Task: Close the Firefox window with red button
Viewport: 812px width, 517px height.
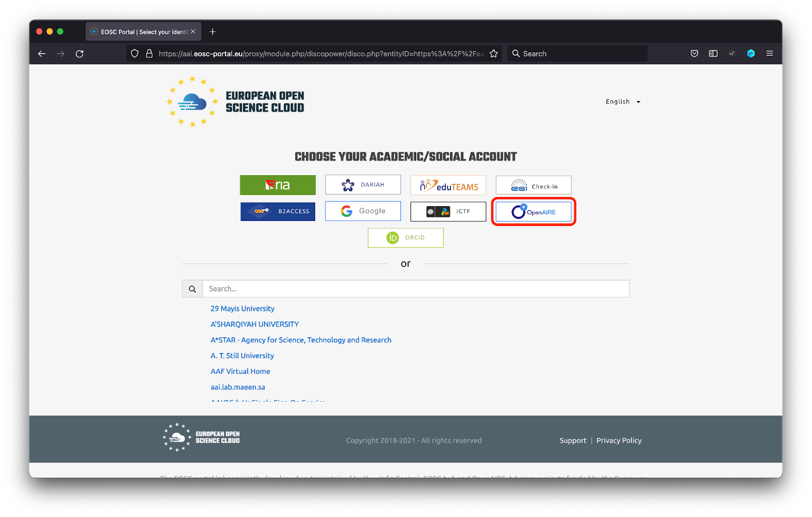Action: click(39, 31)
